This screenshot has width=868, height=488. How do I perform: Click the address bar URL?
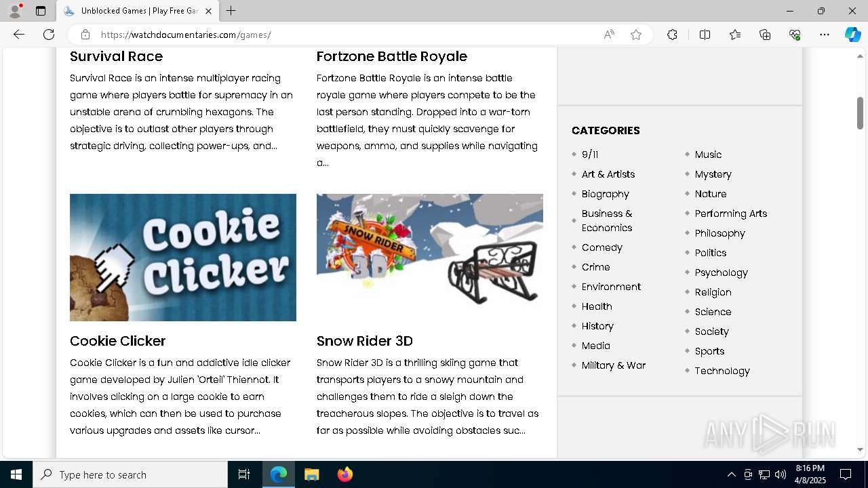click(186, 35)
